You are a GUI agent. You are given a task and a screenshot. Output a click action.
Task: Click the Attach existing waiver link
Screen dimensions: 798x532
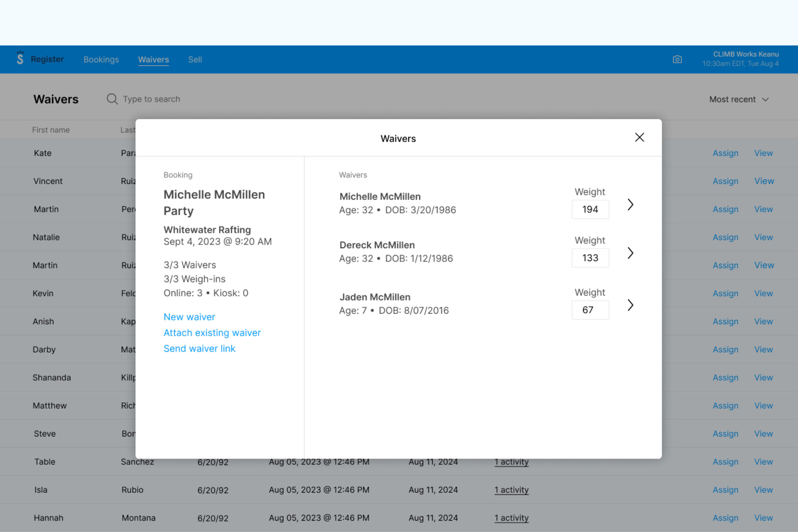(x=212, y=333)
